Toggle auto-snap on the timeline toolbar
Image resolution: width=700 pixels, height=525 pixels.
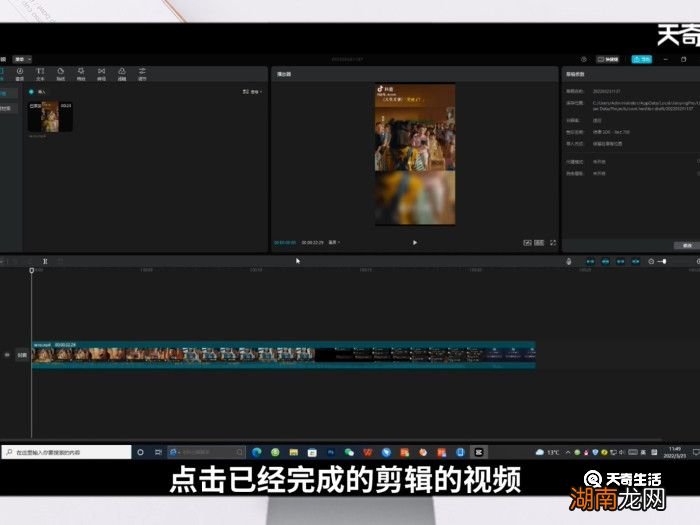click(605, 261)
